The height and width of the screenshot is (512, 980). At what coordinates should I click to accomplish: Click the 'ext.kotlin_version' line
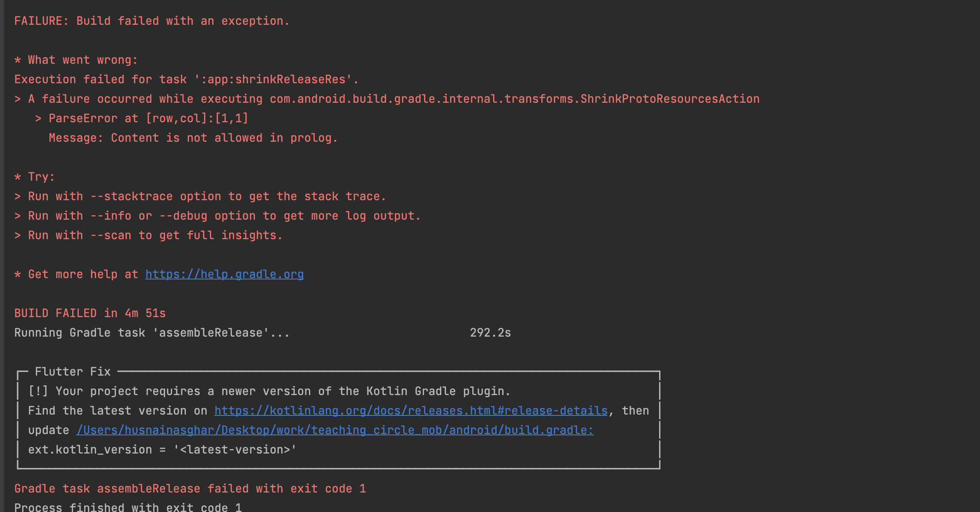pyautogui.click(x=162, y=450)
